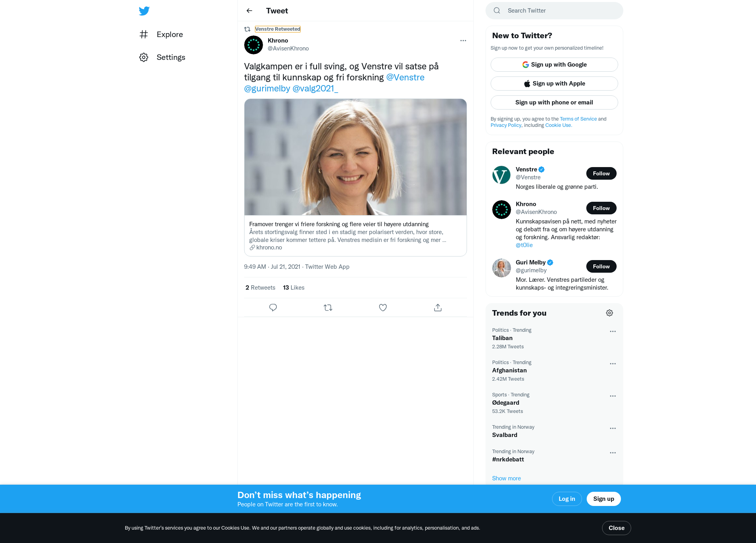View the 13 Likes list
756x543 pixels.
tap(294, 288)
